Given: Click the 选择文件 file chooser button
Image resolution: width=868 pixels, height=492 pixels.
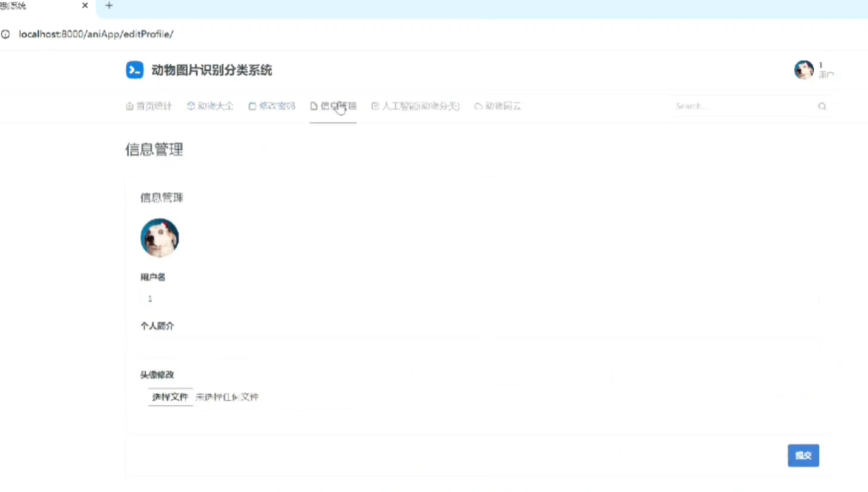Looking at the screenshot, I should pyautogui.click(x=170, y=397).
